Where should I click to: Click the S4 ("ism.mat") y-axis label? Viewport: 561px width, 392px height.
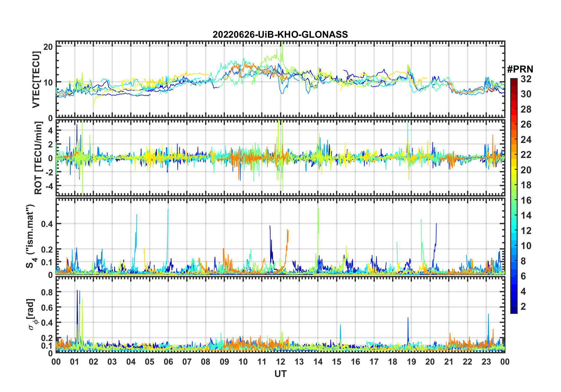(x=30, y=236)
